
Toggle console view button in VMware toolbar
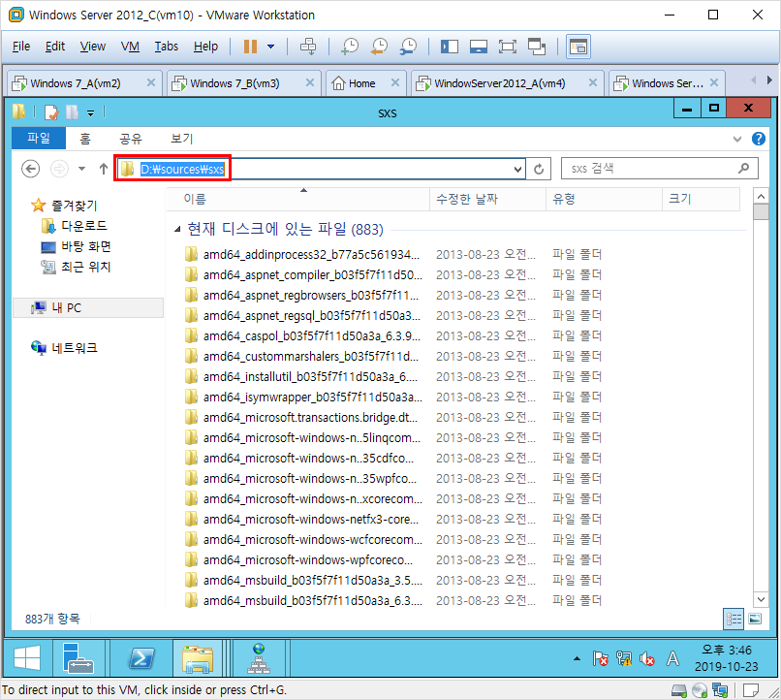click(578, 47)
